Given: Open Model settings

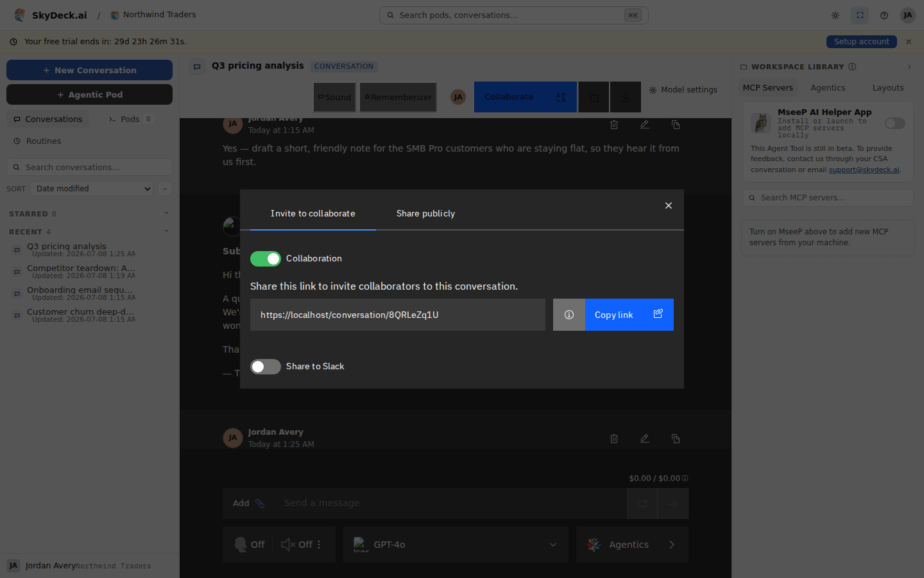Looking at the screenshot, I should point(683,90).
